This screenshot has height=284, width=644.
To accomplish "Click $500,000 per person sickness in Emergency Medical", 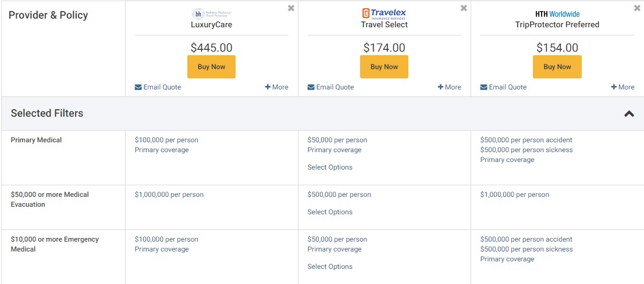I will click(526, 249).
